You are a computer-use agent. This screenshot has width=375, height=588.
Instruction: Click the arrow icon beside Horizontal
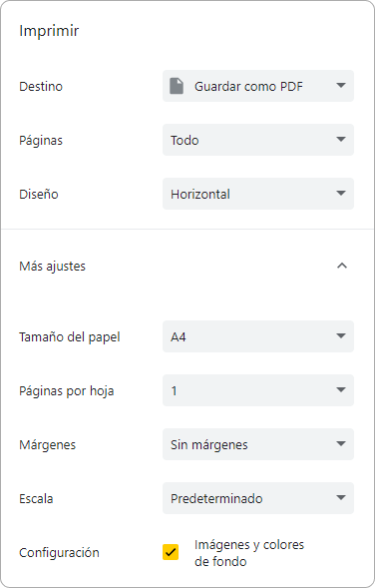point(341,194)
